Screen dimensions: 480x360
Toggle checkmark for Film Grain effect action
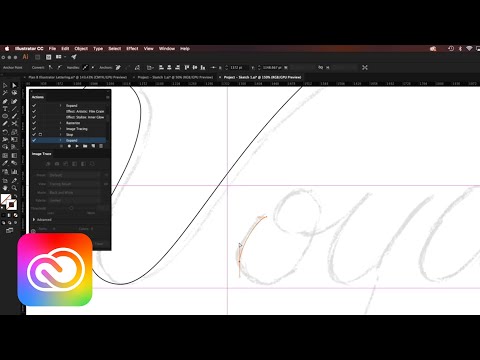34,111
